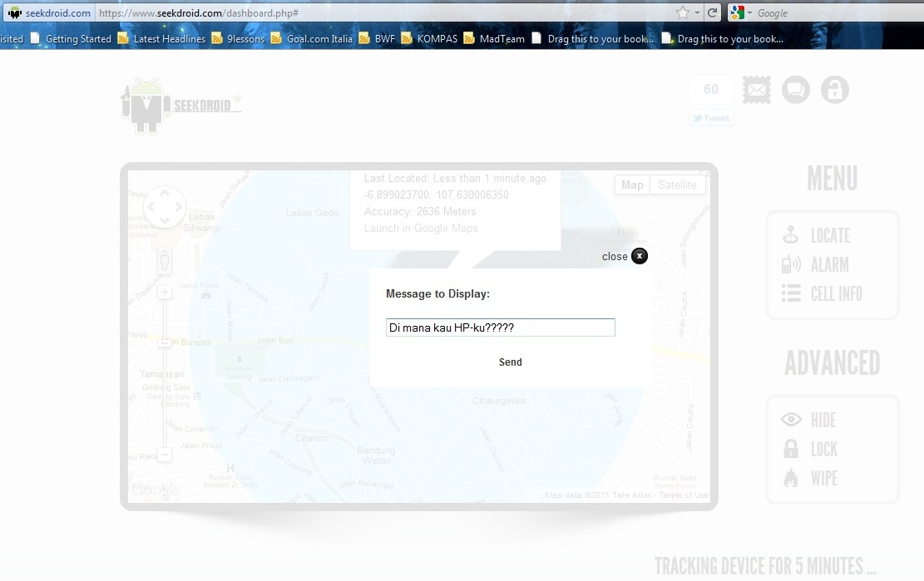924x581 pixels.
Task: Click the speech bubble chat icon
Action: pyautogui.click(x=796, y=90)
